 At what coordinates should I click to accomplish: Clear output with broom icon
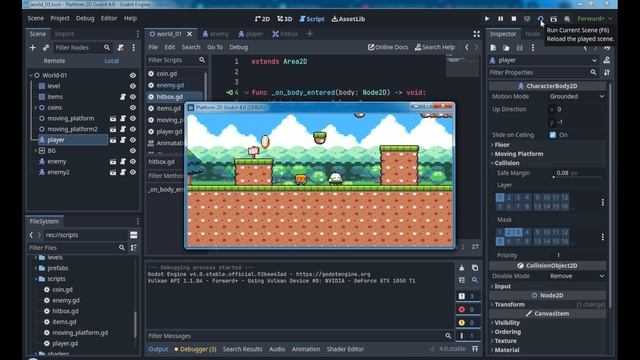pos(462,268)
